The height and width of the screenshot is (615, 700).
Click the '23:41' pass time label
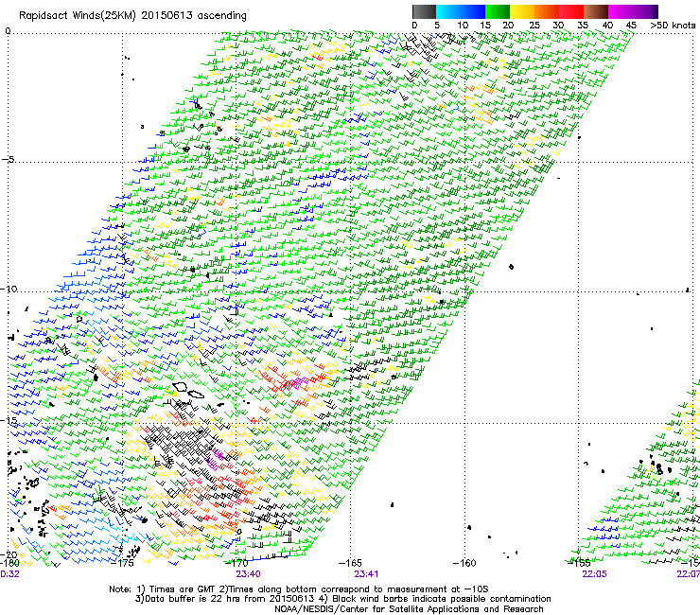(x=366, y=574)
